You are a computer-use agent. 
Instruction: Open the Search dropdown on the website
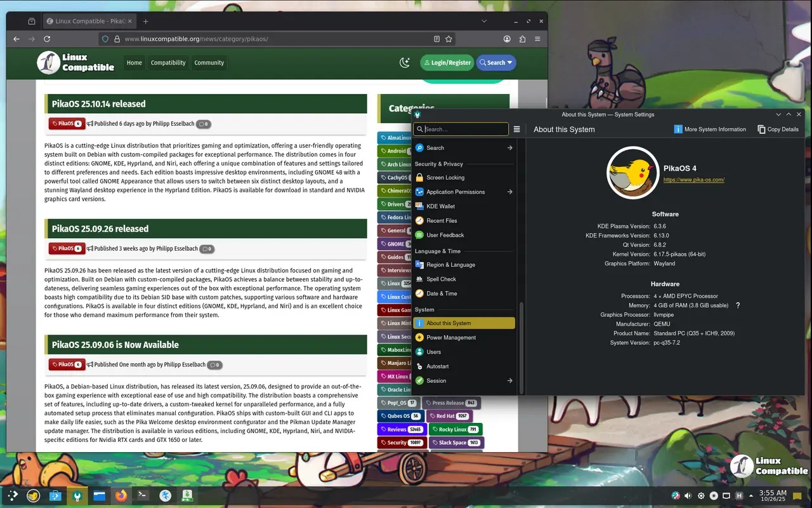click(x=495, y=62)
